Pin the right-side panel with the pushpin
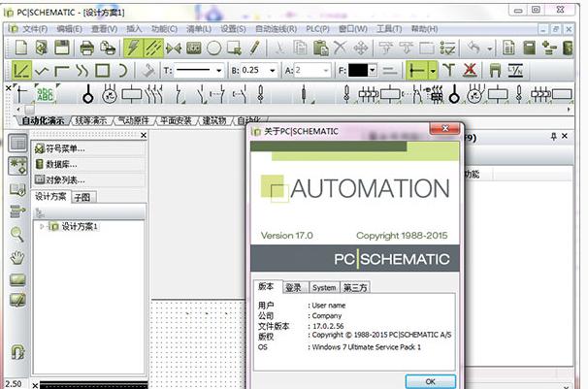This screenshot has height=389, width=588. pyautogui.click(x=553, y=137)
